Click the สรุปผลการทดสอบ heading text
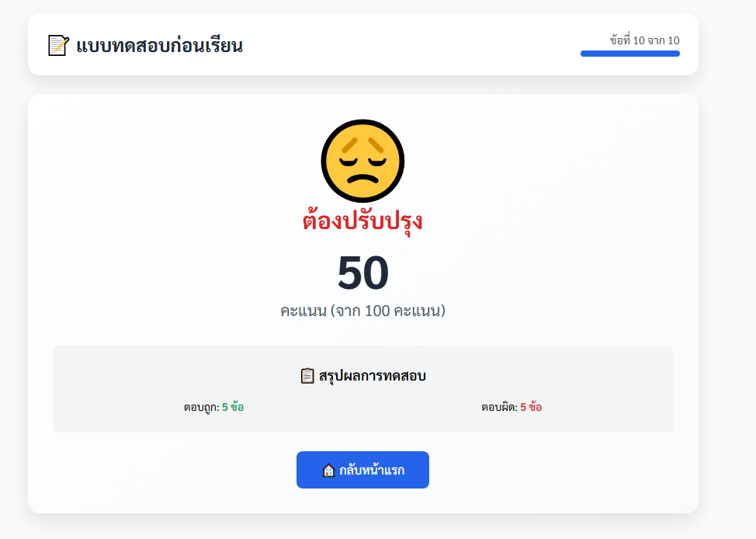 [x=373, y=375]
